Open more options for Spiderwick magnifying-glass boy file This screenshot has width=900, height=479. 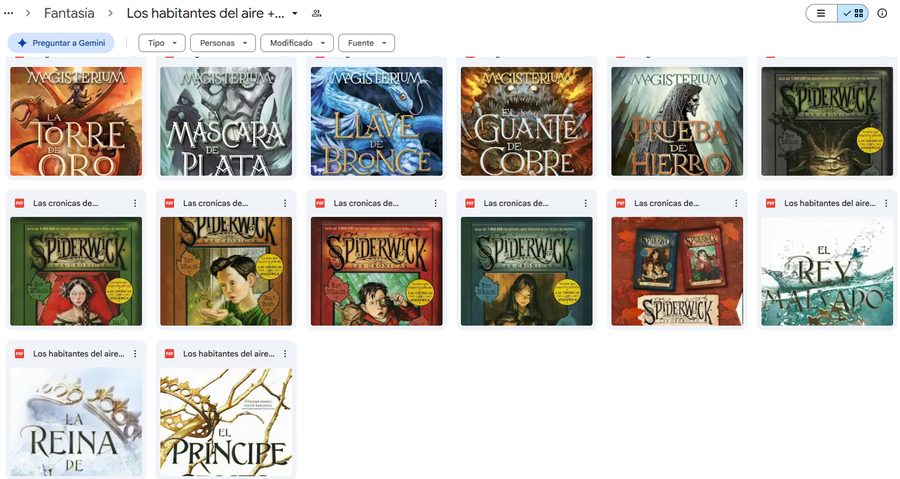point(436,203)
